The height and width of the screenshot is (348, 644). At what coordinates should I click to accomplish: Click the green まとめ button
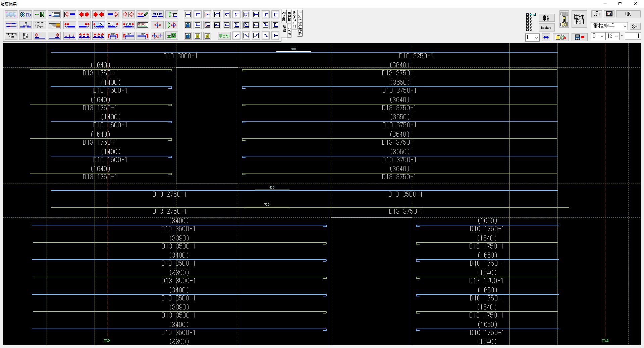coord(224,36)
